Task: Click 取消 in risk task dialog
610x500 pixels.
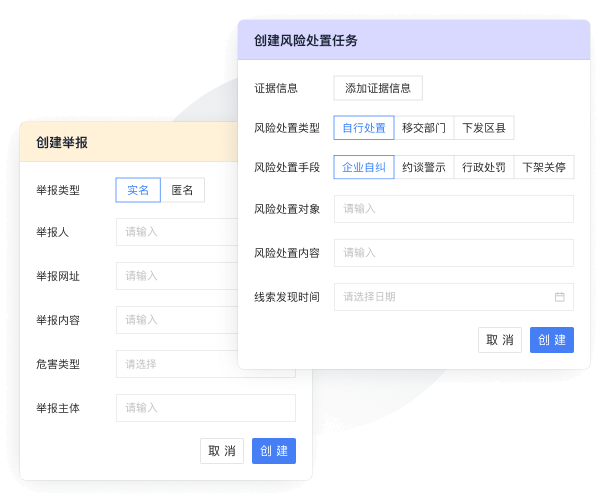Action: point(500,340)
